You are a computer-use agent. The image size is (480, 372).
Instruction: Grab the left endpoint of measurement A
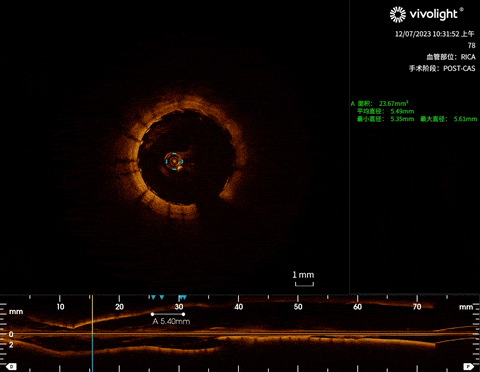[152, 314]
